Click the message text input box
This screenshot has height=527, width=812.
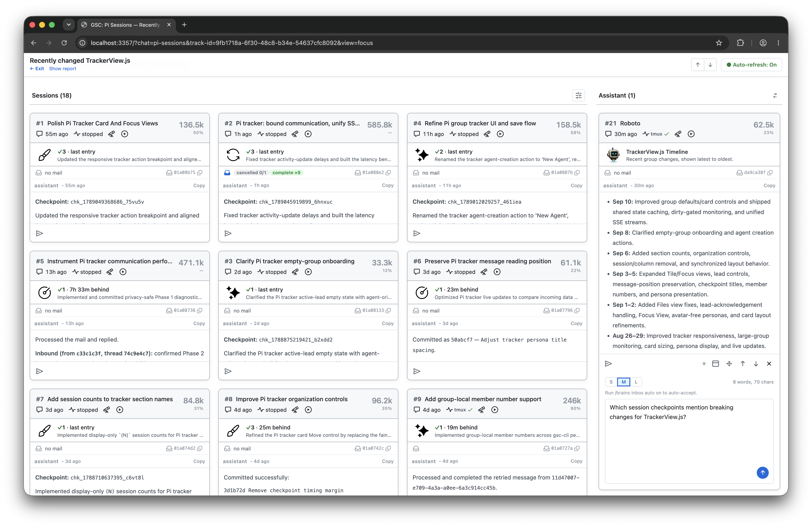click(x=689, y=441)
